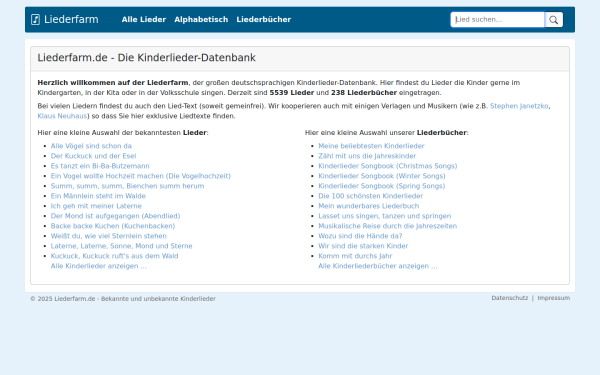Screen dimensions: 600x375
Task: Open the Klaus Neuhaus link
Action: click(x=62, y=116)
